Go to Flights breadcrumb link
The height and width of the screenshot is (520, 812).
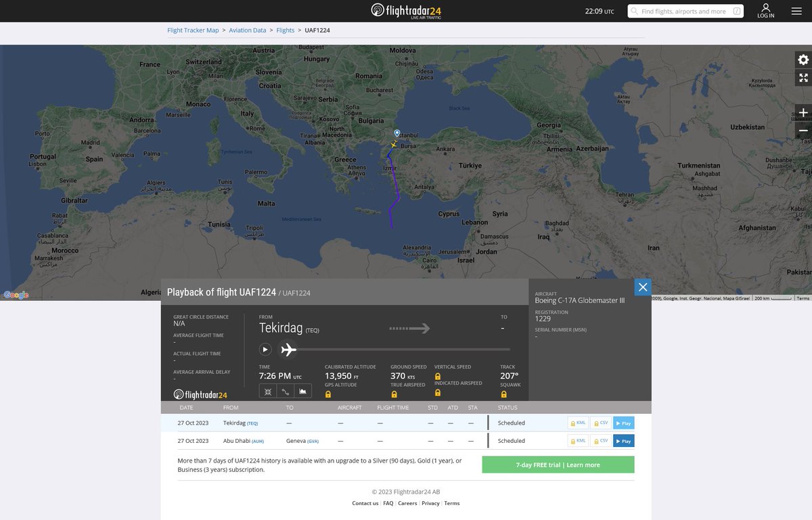pos(286,30)
